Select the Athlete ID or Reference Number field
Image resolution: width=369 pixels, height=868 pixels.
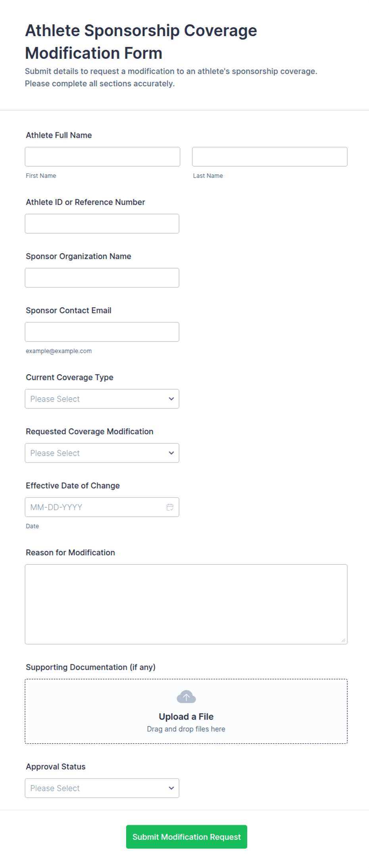tap(102, 223)
